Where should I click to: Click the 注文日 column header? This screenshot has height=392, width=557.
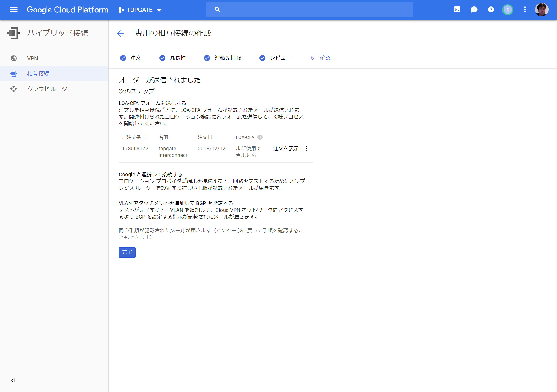coord(205,137)
